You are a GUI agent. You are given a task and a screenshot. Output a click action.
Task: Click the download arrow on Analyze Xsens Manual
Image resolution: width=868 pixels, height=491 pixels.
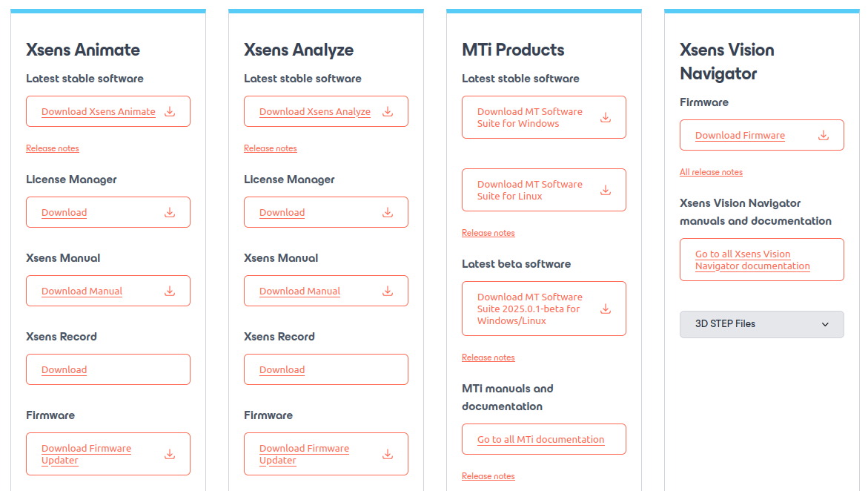387,291
